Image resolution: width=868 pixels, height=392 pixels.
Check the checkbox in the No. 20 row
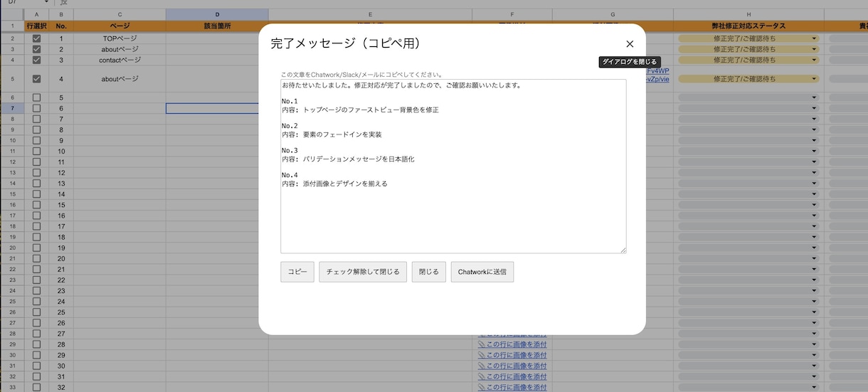(36, 258)
